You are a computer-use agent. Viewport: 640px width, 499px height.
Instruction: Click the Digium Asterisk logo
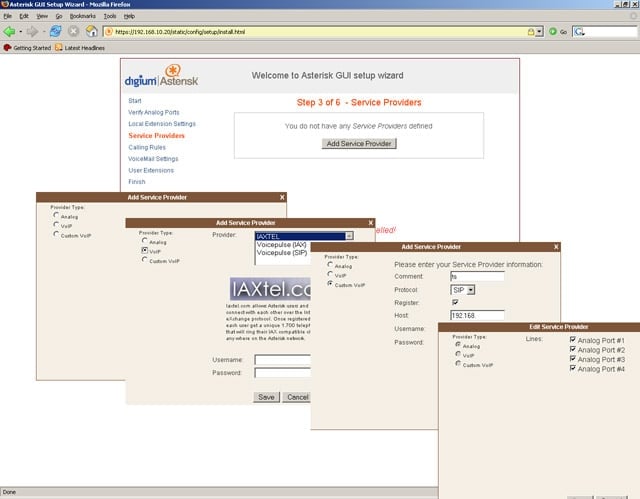click(161, 76)
